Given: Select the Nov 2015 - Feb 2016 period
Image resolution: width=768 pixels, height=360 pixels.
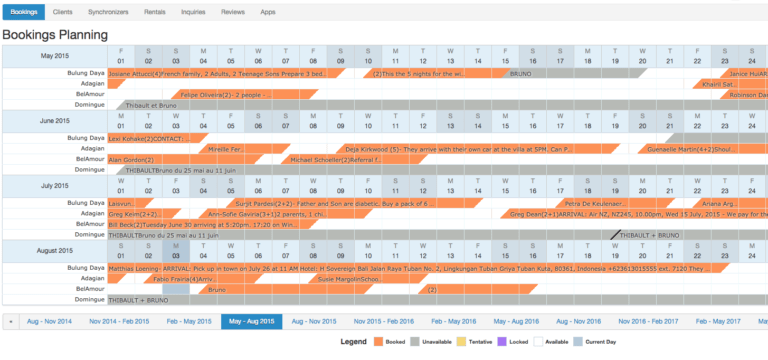Looking at the screenshot, I should tap(384, 322).
